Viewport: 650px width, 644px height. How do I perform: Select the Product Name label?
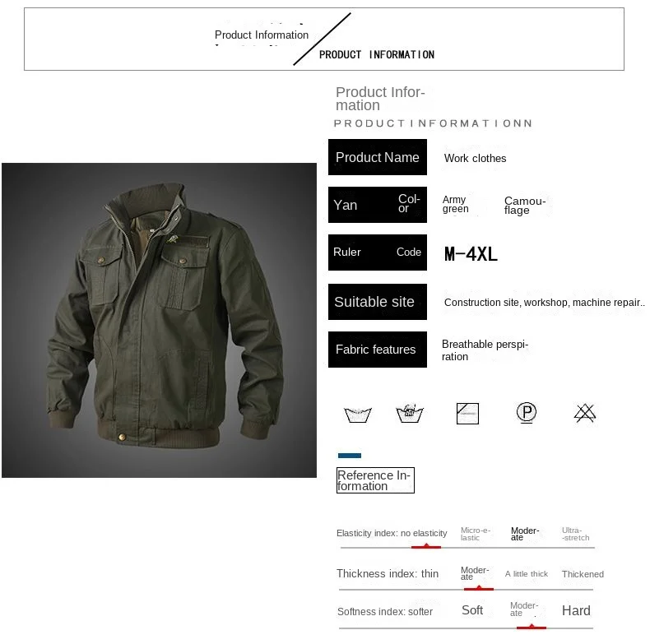pyautogui.click(x=377, y=157)
